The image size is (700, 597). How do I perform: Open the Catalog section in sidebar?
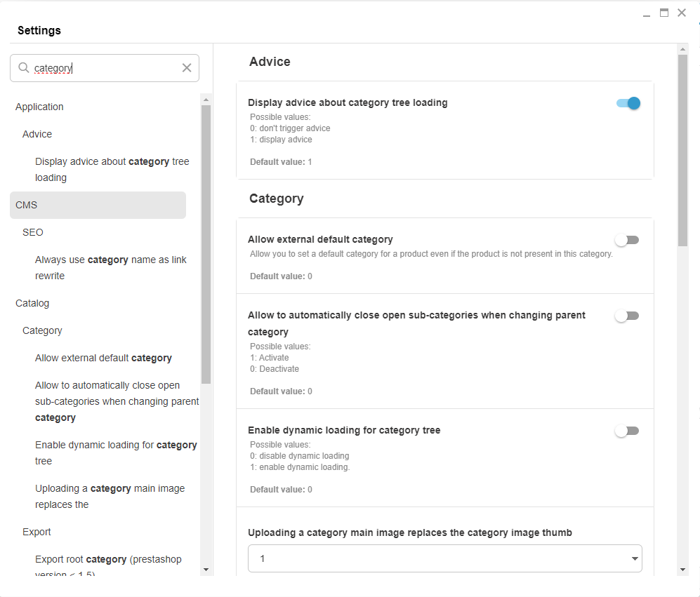32,303
